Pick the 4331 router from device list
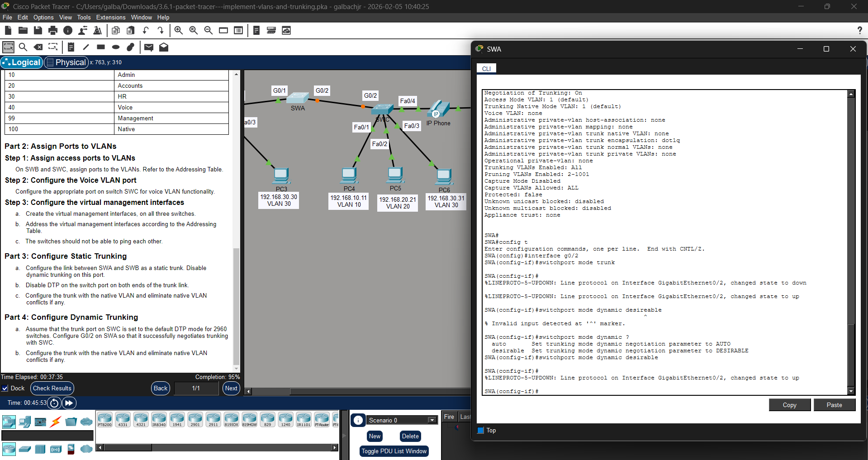 tap(123, 420)
